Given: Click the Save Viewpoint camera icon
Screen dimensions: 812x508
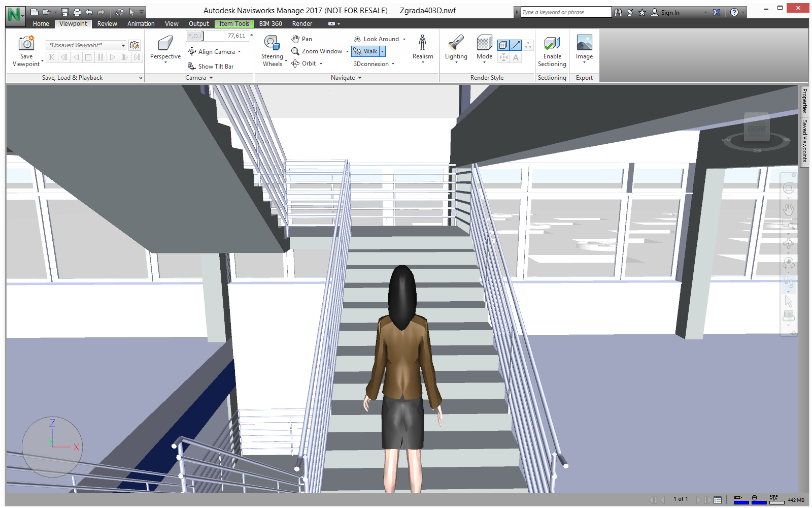Looking at the screenshot, I should pos(26,44).
